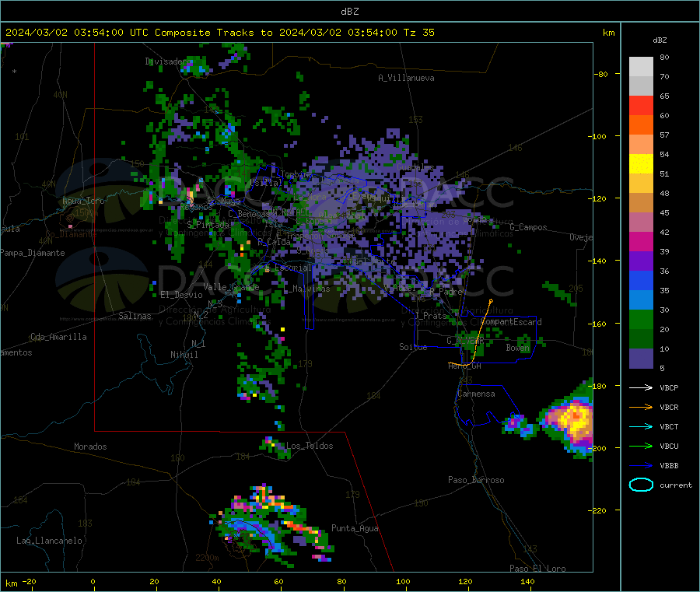The height and width of the screenshot is (592, 700).
Task: Click the Salinas map label
Action: click(135, 316)
